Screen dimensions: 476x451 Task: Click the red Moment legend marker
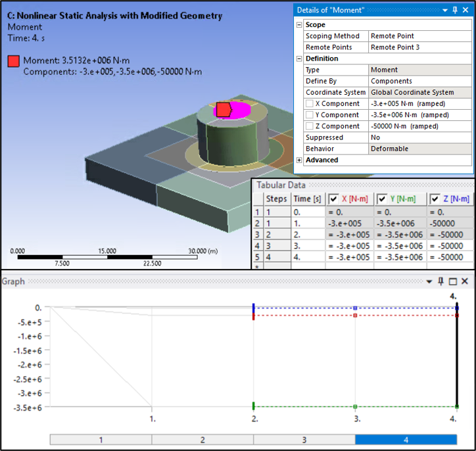[x=14, y=61]
